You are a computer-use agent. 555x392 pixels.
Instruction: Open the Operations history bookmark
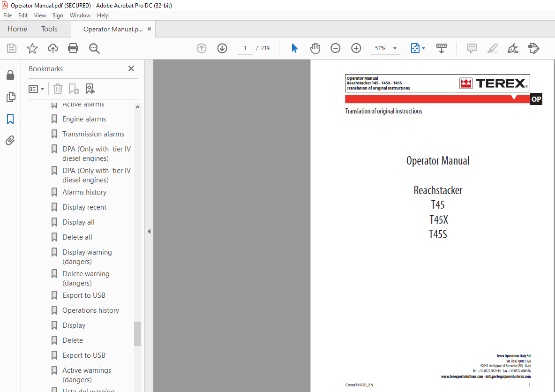pos(90,310)
